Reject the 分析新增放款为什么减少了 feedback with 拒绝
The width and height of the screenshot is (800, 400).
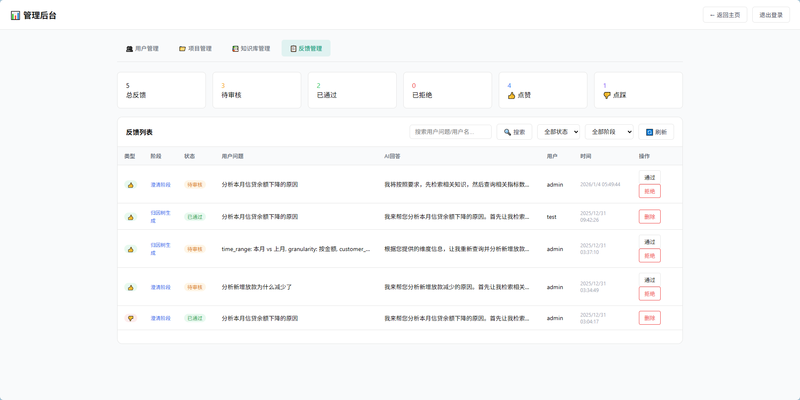[650, 294]
